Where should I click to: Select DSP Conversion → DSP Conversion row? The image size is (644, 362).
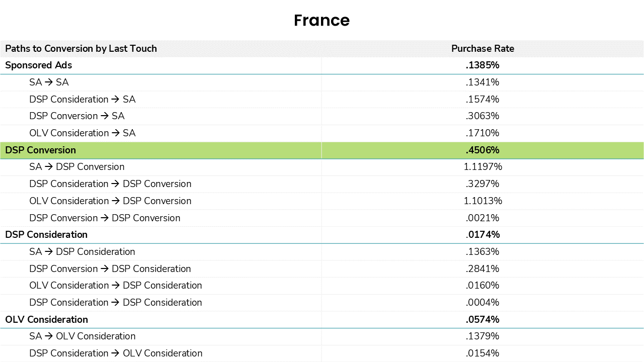322,218
